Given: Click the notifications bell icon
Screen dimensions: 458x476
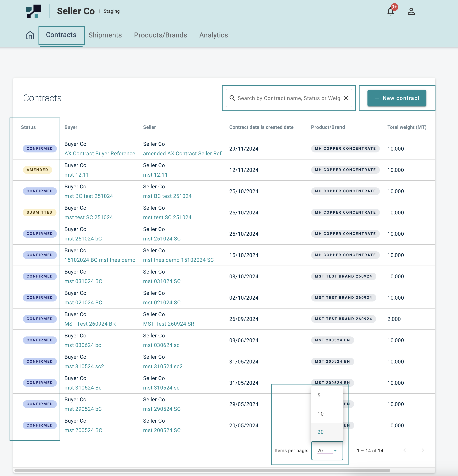Looking at the screenshot, I should point(390,11).
